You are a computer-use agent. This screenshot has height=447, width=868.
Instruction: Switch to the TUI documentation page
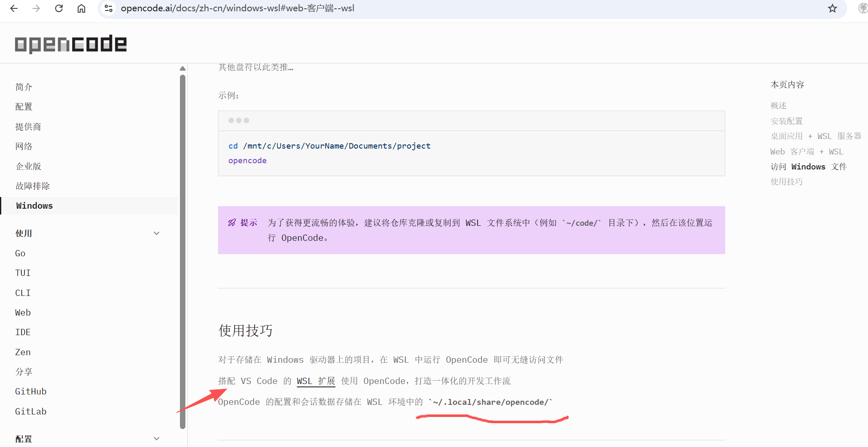(23, 273)
